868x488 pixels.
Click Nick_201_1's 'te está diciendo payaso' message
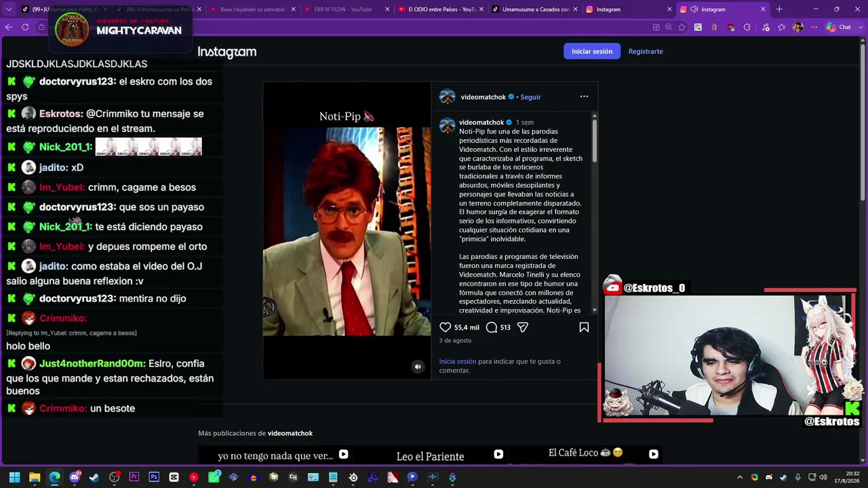(149, 227)
